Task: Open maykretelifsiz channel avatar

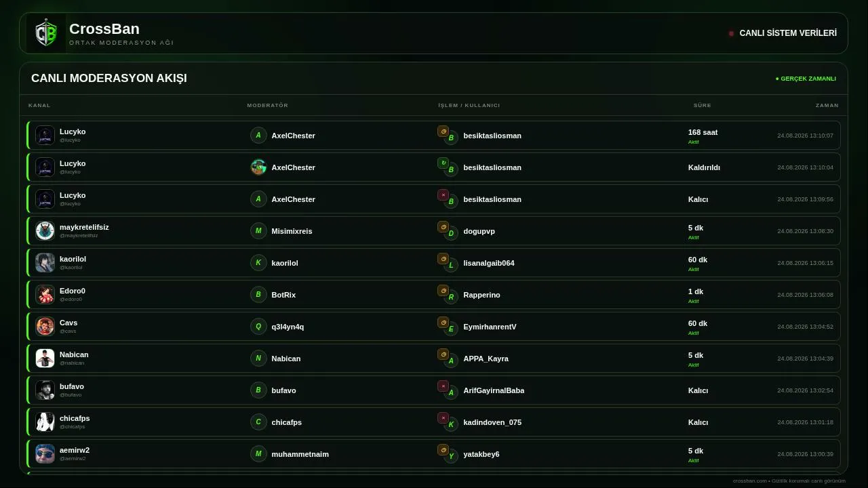Action: click(45, 230)
